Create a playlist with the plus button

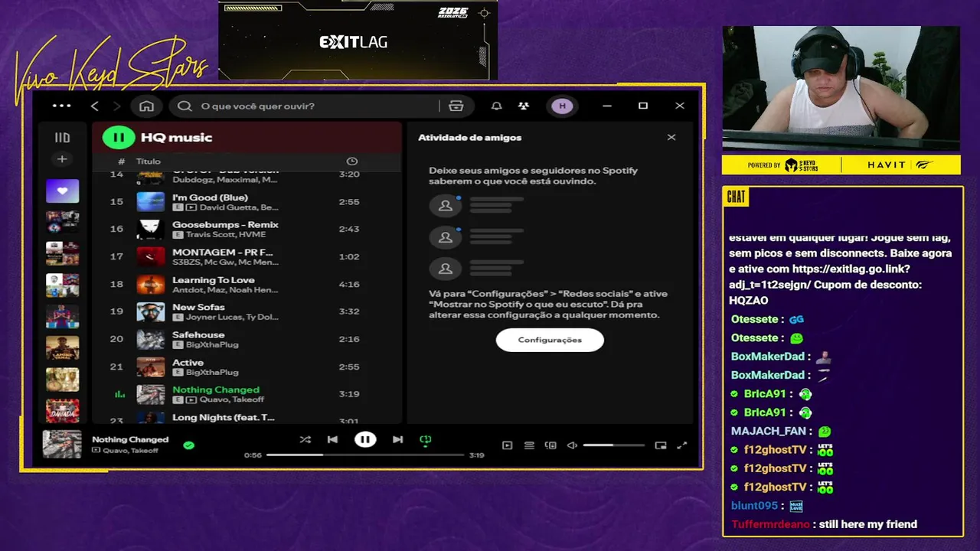pos(62,159)
